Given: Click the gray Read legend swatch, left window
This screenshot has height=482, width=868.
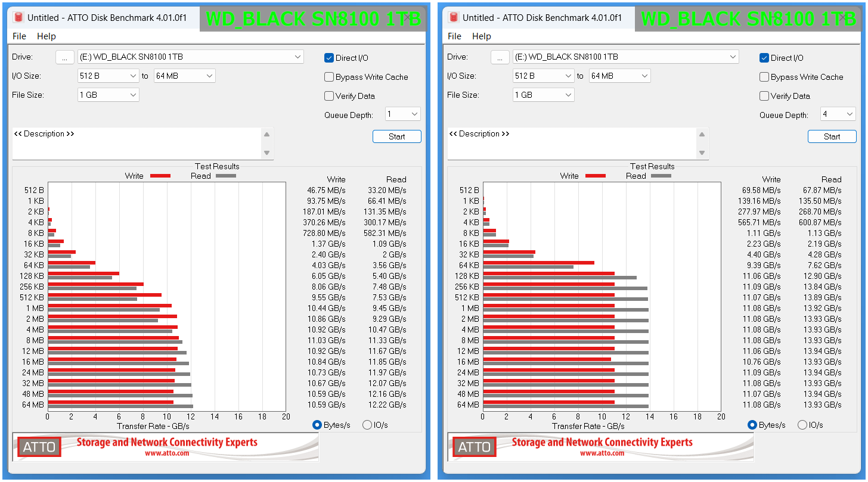Looking at the screenshot, I should point(226,176).
